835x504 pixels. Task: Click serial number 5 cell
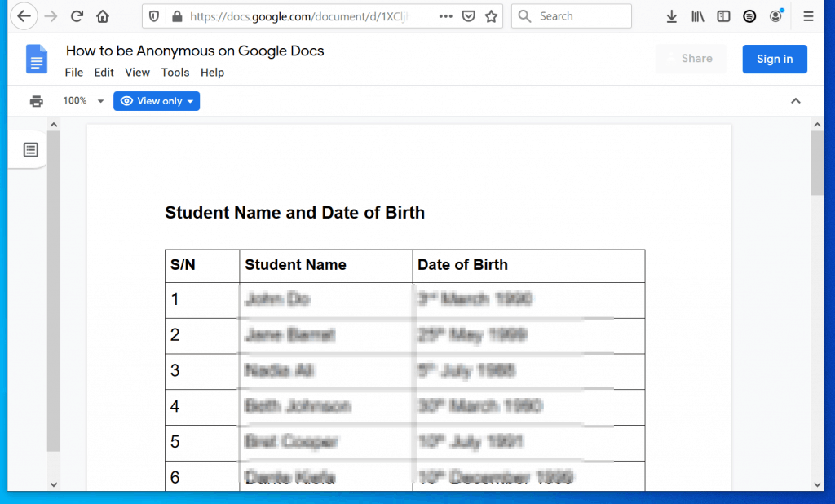pos(202,444)
